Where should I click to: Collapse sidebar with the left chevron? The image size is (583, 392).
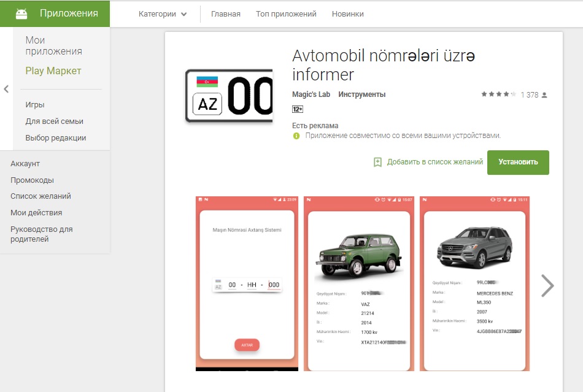click(x=6, y=89)
